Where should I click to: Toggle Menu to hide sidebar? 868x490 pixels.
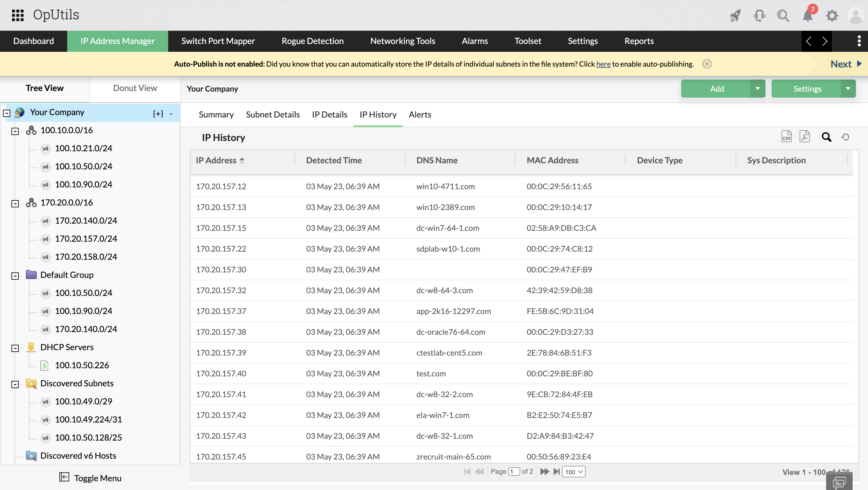pyautogui.click(x=90, y=478)
